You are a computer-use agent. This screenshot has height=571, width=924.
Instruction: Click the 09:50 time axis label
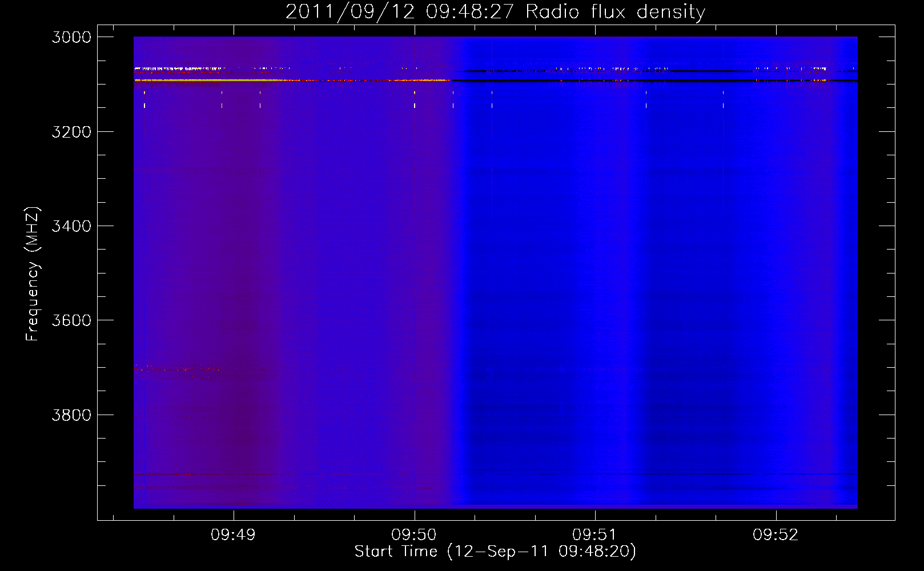[413, 535]
